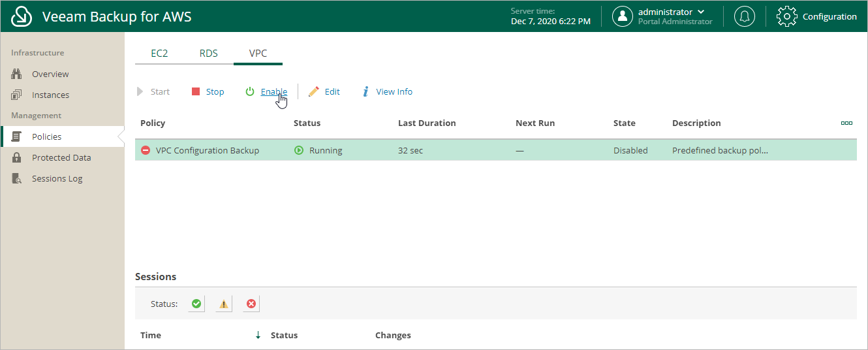
Task: Click the View Info 'i' icon
Action: point(366,91)
